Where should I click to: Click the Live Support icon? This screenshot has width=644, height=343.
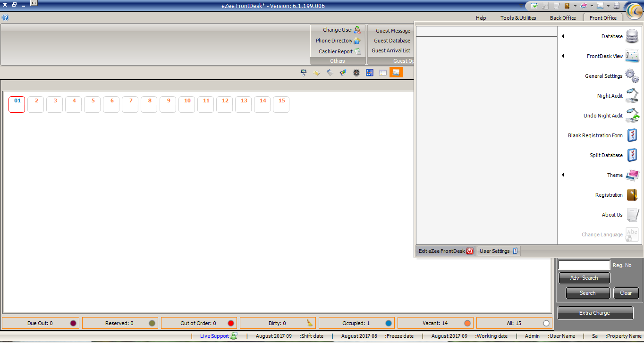[234, 336]
